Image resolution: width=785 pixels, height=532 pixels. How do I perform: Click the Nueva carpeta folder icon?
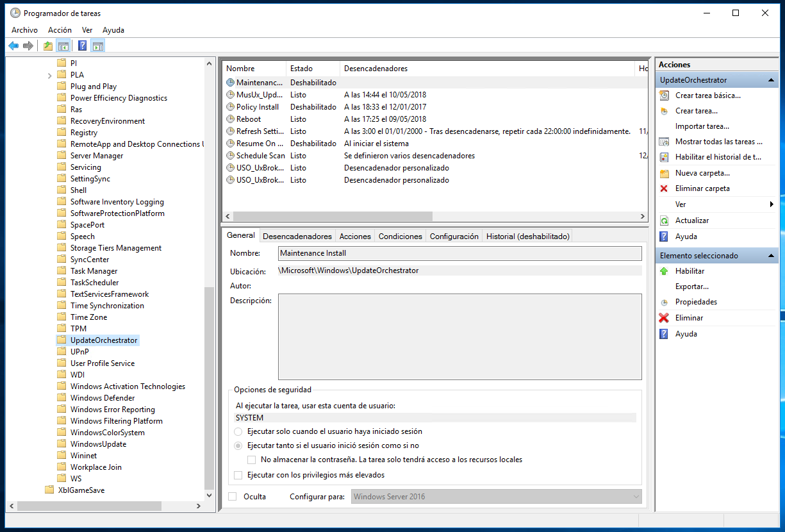[x=664, y=173]
